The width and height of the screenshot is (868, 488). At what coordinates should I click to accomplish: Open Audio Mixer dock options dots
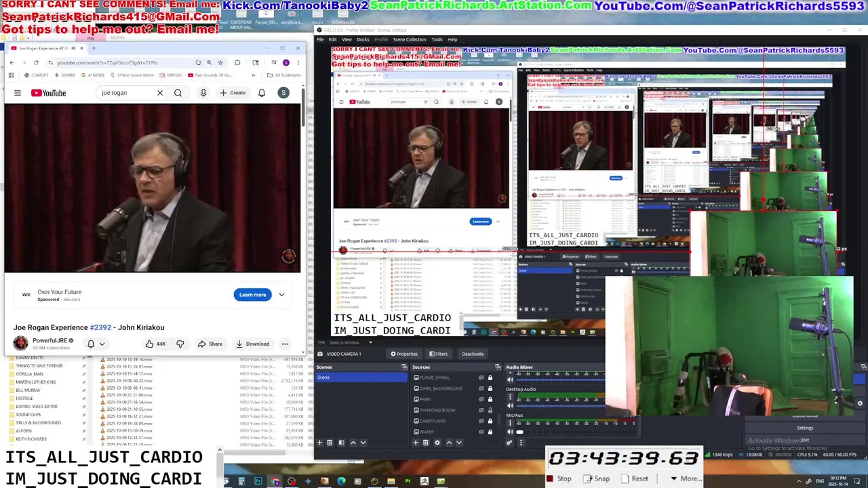click(521, 443)
